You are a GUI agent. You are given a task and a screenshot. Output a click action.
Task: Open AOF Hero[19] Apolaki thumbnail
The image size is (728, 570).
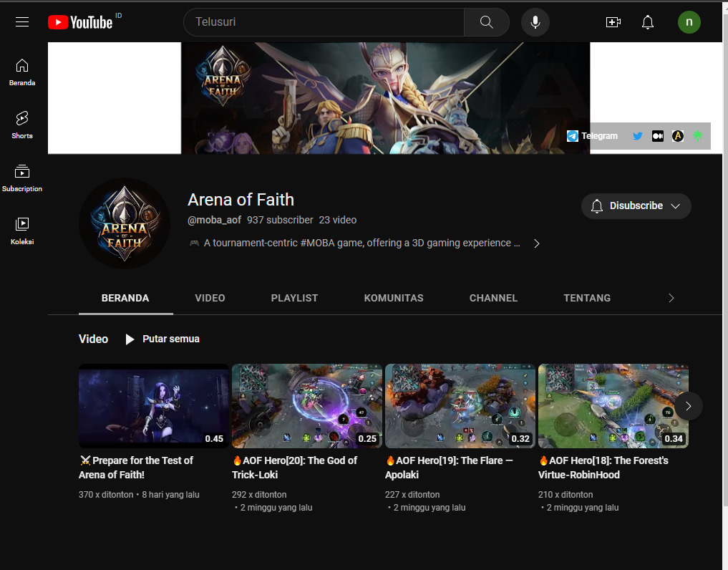point(460,406)
